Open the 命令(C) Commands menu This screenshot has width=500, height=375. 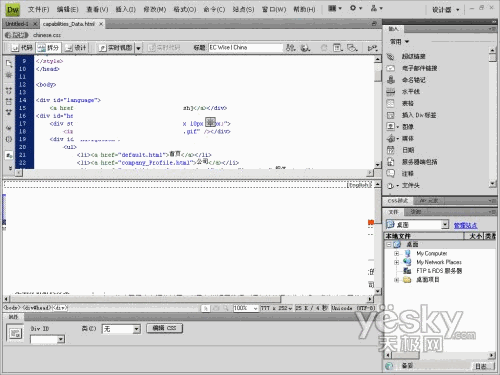click(x=214, y=9)
